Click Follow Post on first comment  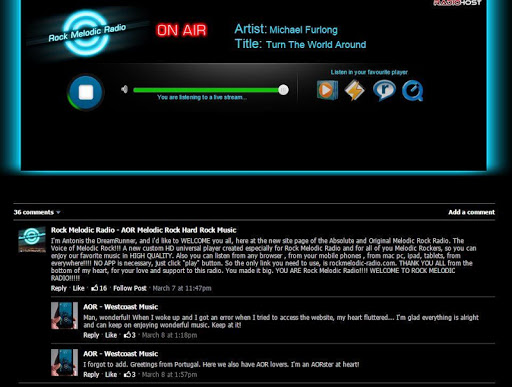tap(130, 288)
